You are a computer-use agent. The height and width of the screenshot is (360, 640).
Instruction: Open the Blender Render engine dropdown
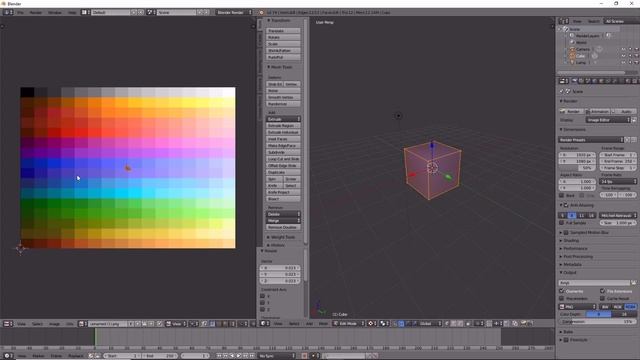(234, 12)
